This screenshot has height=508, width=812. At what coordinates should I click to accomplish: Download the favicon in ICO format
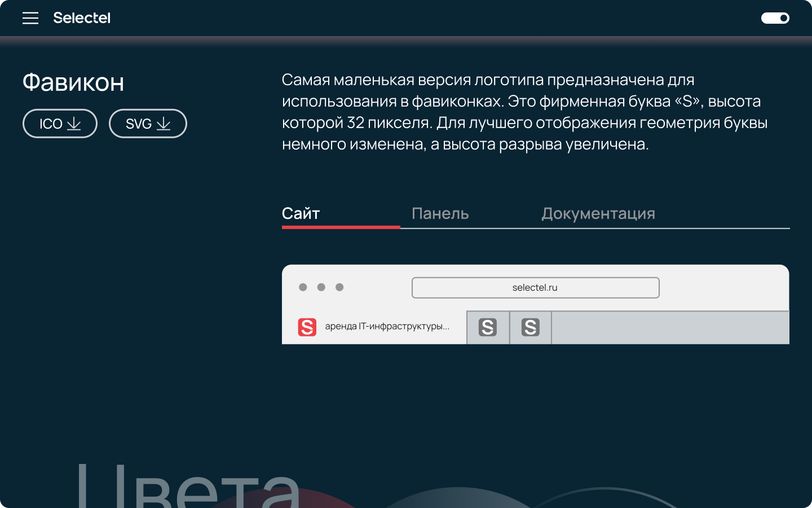(x=60, y=124)
